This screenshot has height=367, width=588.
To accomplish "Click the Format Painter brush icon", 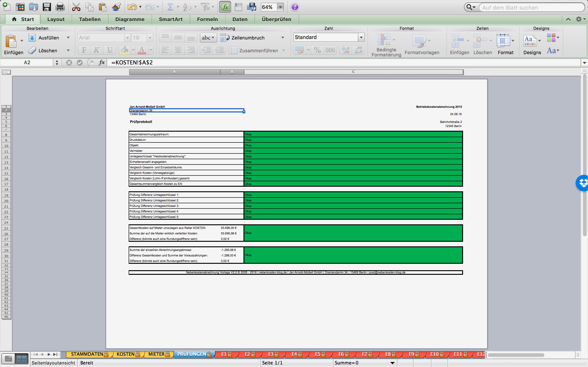I will click(116, 7).
